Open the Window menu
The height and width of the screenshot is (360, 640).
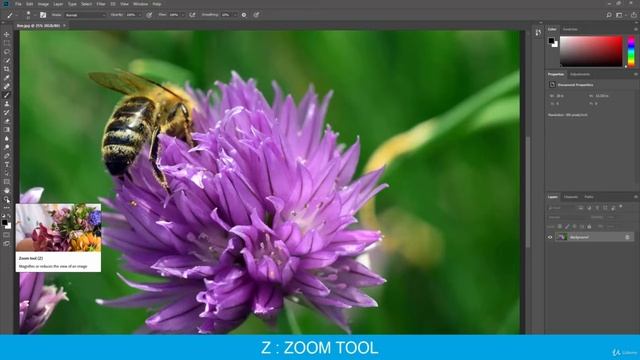(140, 4)
